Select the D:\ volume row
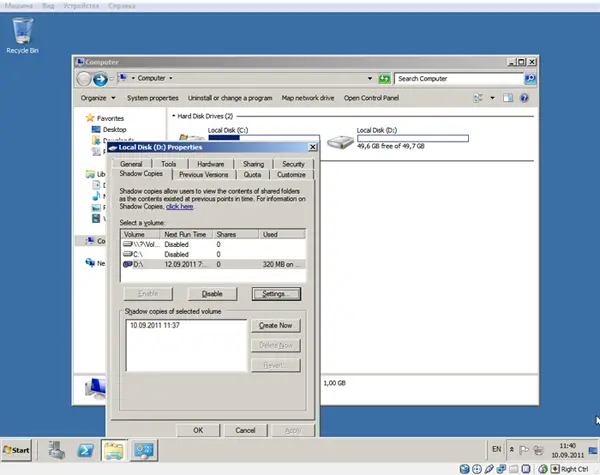600x475 pixels. 214,264
